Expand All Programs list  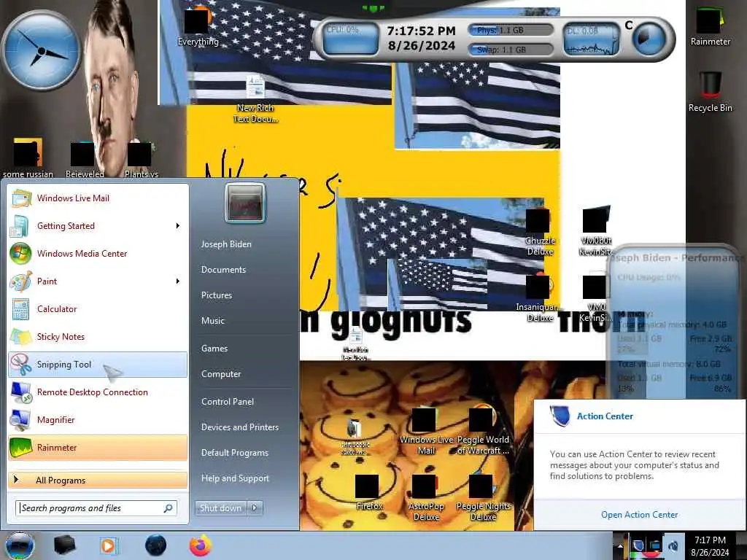point(98,480)
